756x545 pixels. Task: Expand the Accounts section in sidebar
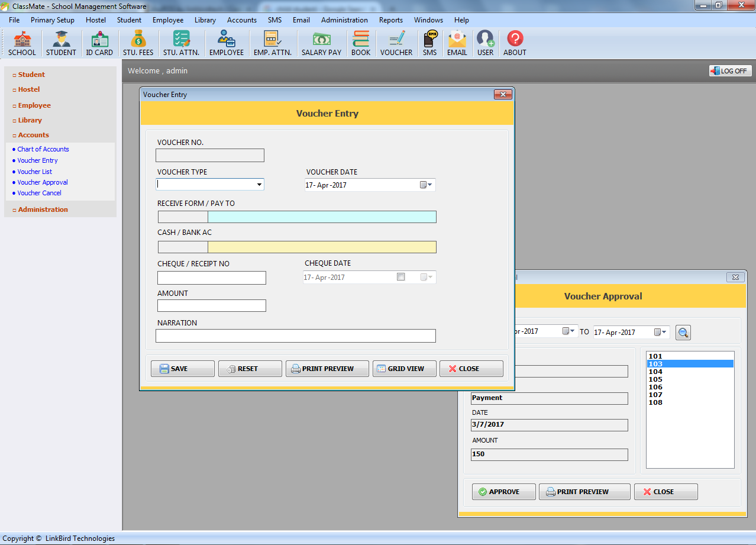(34, 134)
